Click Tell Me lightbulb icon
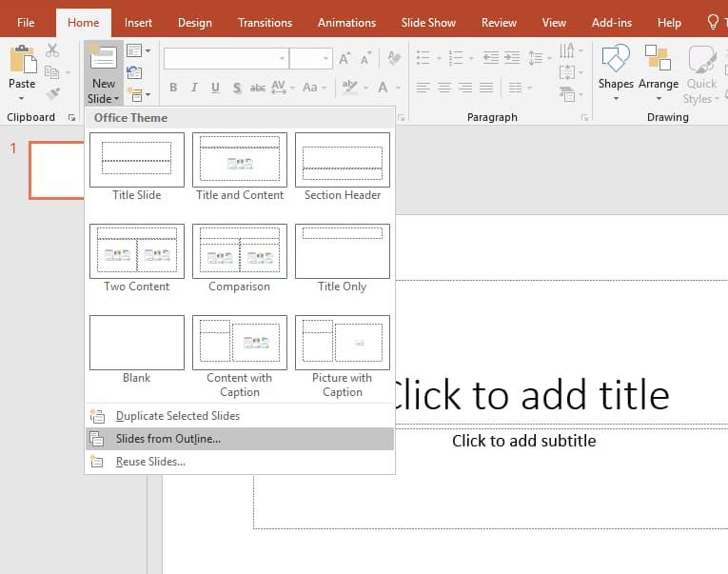The image size is (728, 574). pos(713,22)
